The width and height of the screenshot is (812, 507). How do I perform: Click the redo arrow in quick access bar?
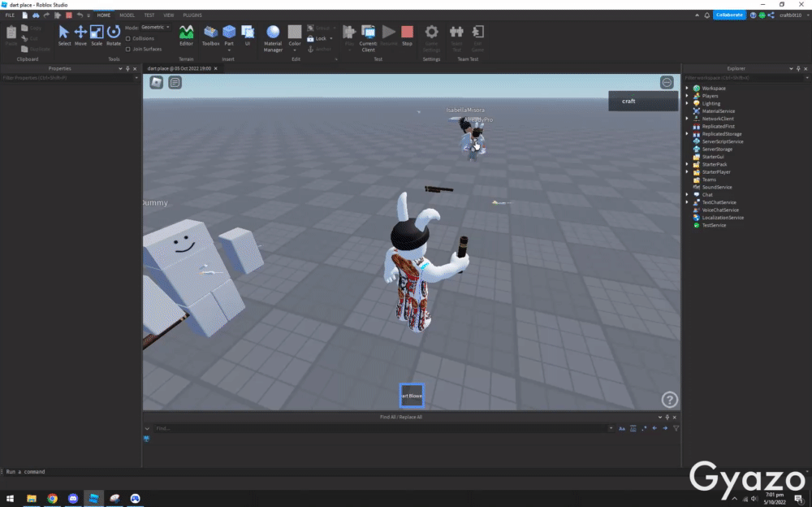(x=46, y=15)
